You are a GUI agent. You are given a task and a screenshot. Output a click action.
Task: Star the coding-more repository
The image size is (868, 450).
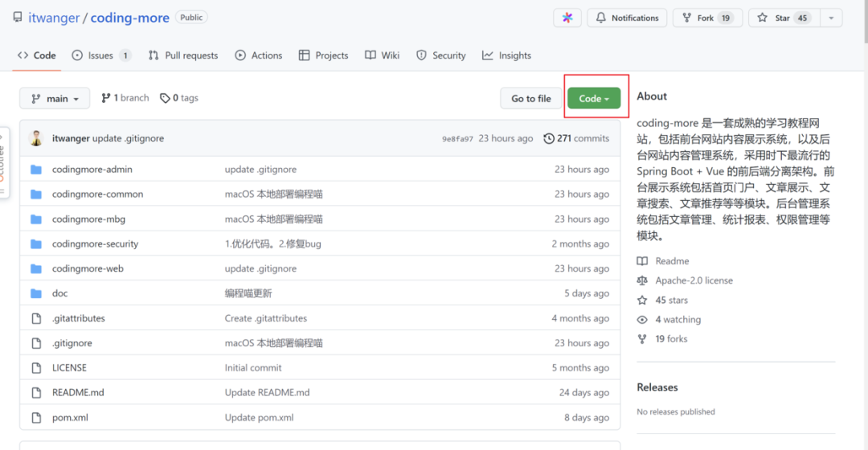tap(784, 18)
